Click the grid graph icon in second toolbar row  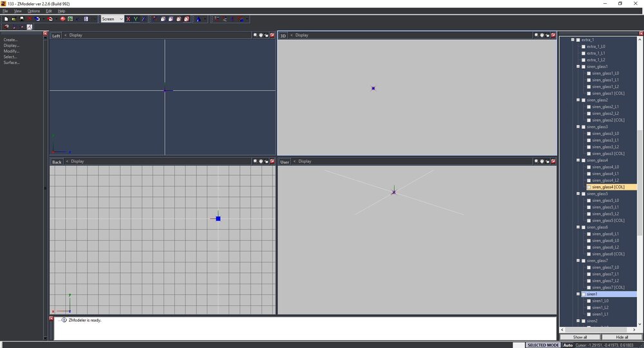pos(30,26)
